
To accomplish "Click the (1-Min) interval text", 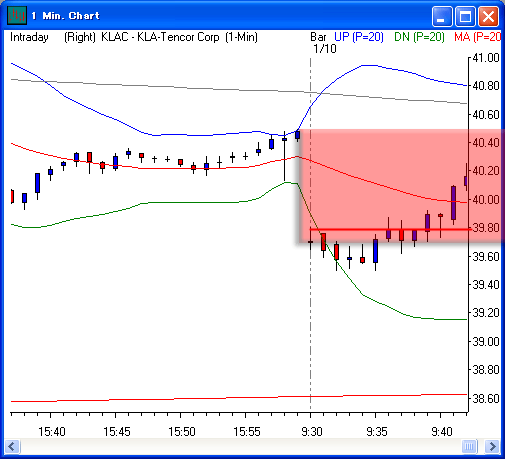I will point(241,37).
